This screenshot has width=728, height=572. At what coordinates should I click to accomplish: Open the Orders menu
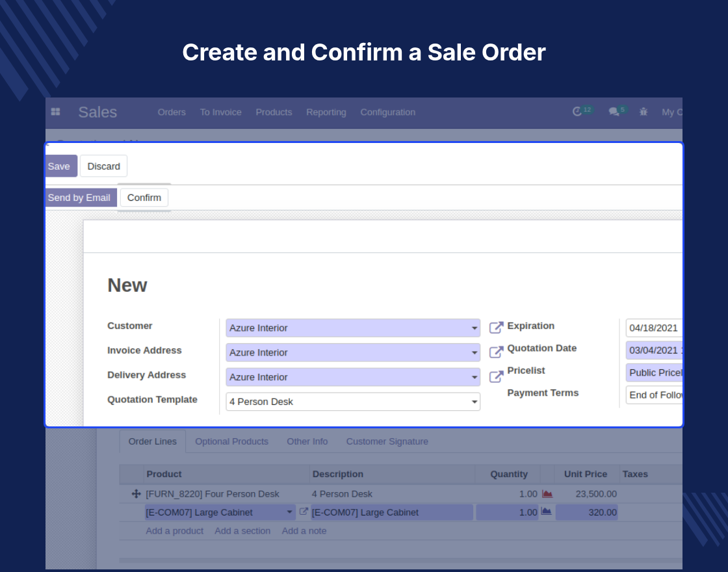(x=172, y=112)
